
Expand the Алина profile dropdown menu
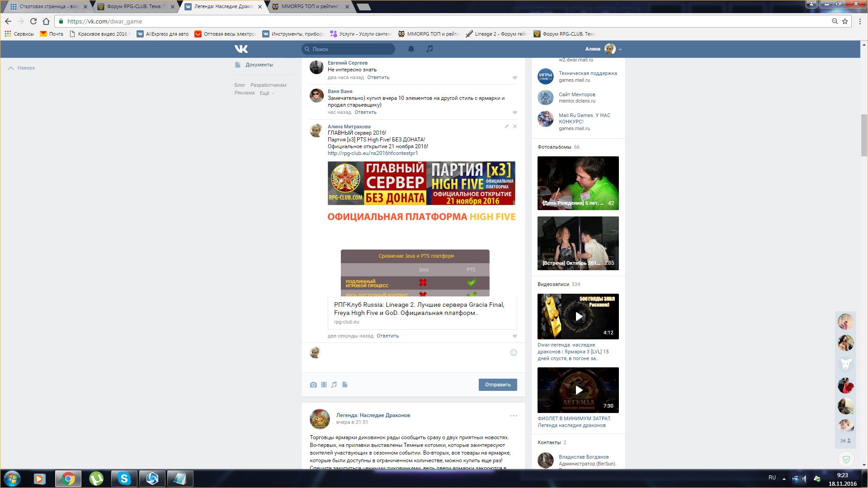[620, 49]
